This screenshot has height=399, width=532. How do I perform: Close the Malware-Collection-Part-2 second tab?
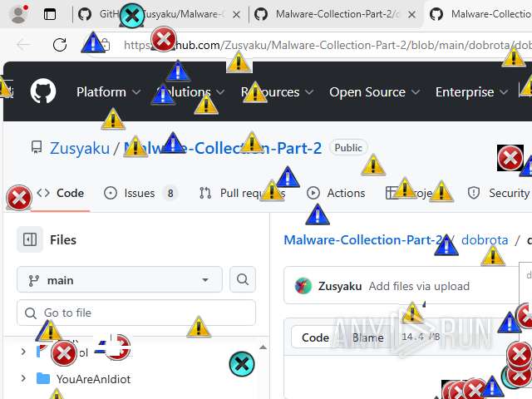point(411,15)
